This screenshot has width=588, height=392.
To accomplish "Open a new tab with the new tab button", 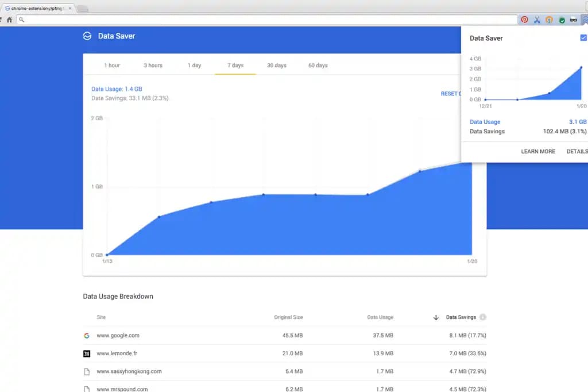I will click(82, 9).
